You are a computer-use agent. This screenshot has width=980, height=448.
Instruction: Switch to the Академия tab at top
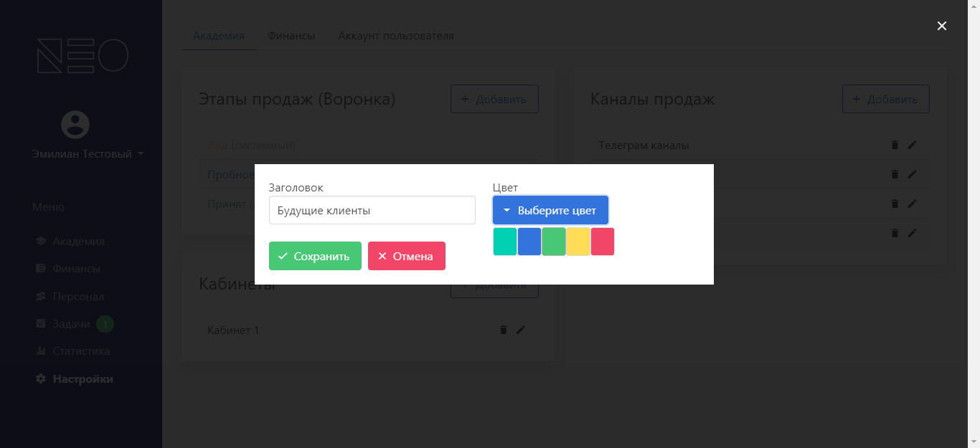click(x=219, y=36)
